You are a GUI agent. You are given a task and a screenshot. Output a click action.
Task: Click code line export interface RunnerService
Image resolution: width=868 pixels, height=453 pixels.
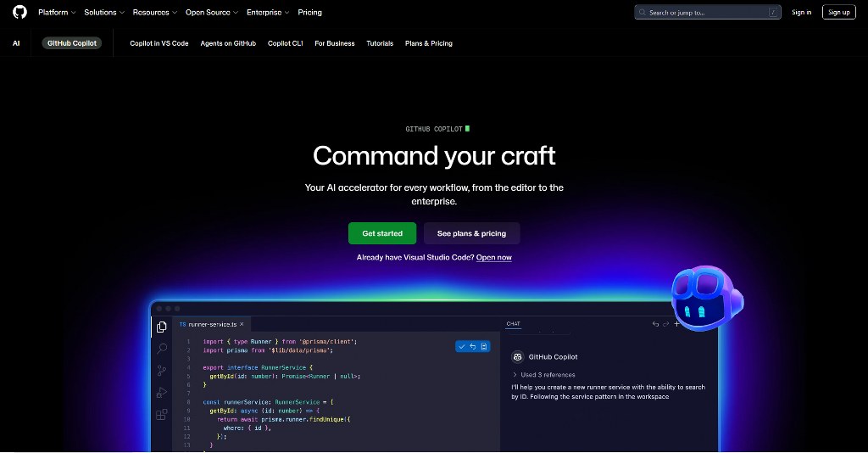point(258,367)
